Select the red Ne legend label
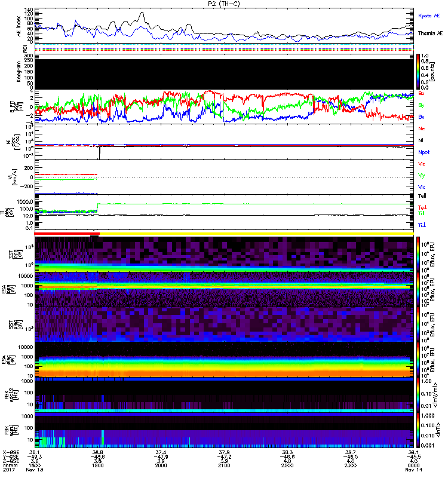Screen dimensions: 448x478 coord(422,128)
